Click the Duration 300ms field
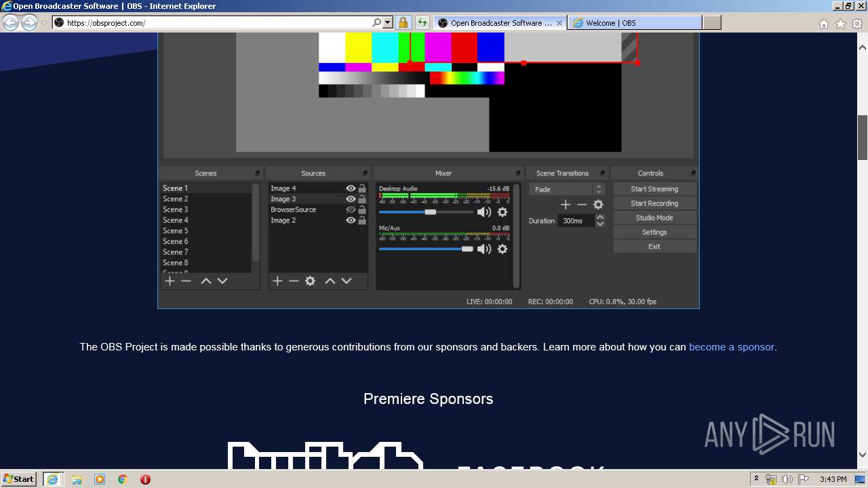This screenshot has width=868, height=488. click(576, 221)
